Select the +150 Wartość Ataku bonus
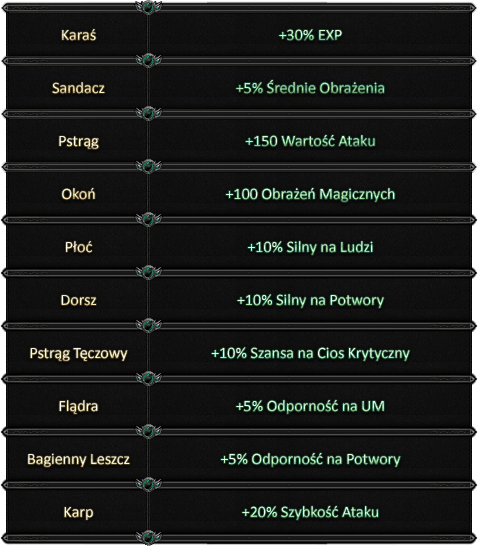The width and height of the screenshot is (478, 546). [310, 141]
